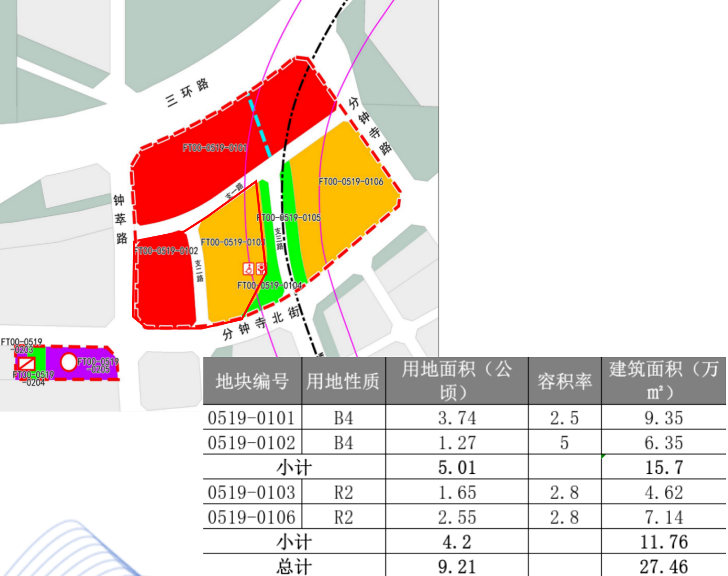This screenshot has width=728, height=576.
Task: Click the 用地性质 column header
Action: (343, 381)
